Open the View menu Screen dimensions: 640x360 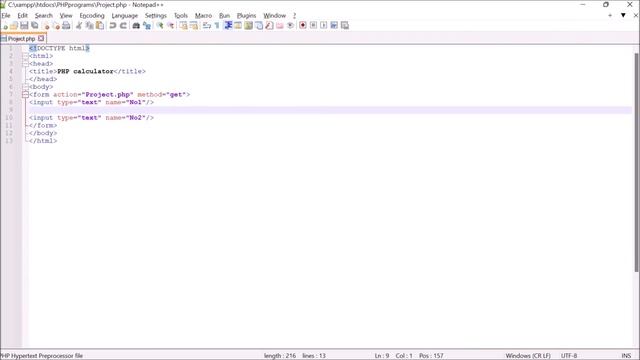pos(66,16)
